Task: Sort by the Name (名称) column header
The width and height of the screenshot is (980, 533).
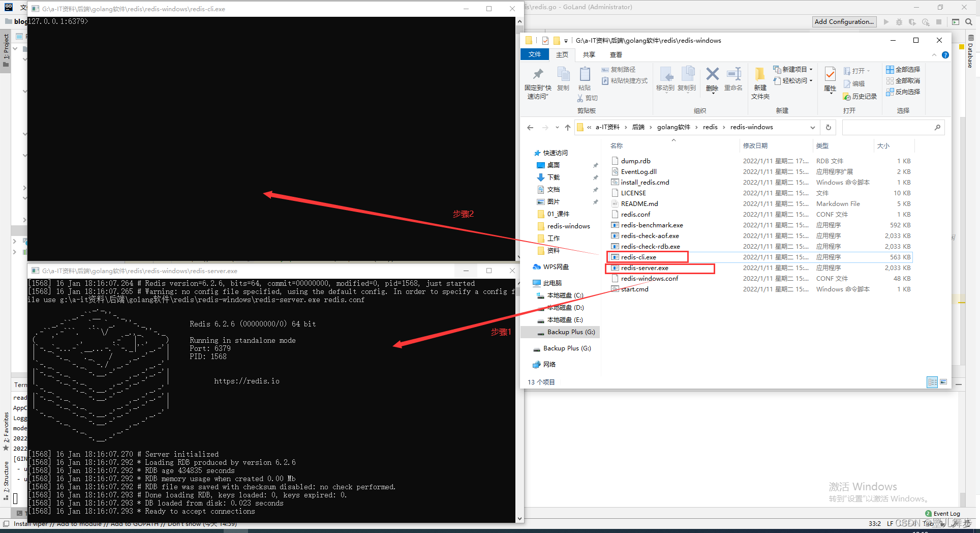Action: pyautogui.click(x=617, y=146)
